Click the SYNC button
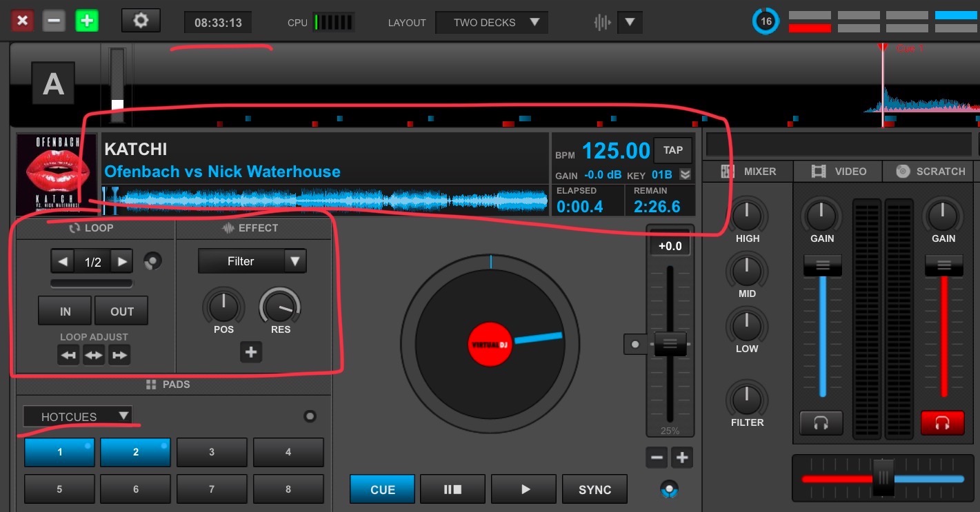This screenshot has height=512, width=980. (x=594, y=489)
